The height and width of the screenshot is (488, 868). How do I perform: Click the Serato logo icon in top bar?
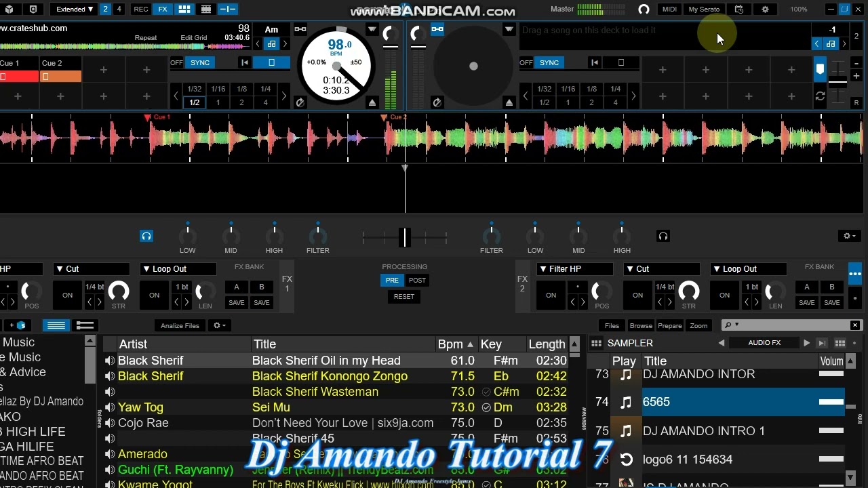9,9
